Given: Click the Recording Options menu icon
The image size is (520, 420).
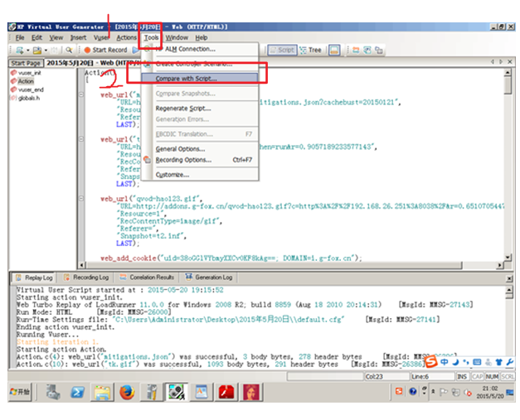Looking at the screenshot, I should [147, 160].
